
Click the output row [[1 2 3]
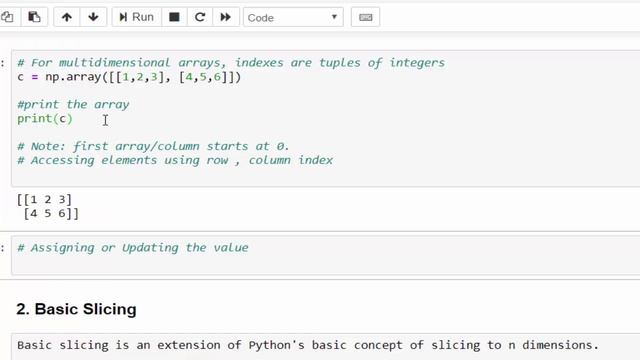tap(44, 199)
